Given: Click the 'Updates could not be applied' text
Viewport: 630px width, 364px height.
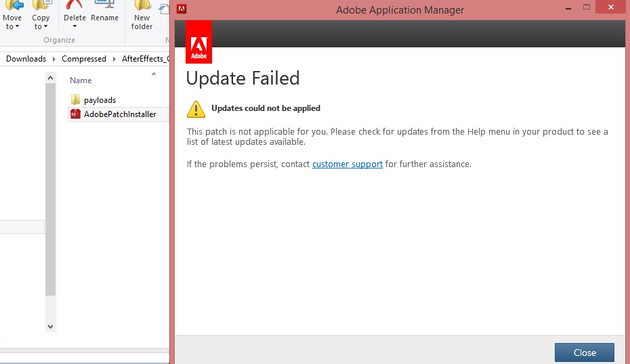Looking at the screenshot, I should 266,108.
